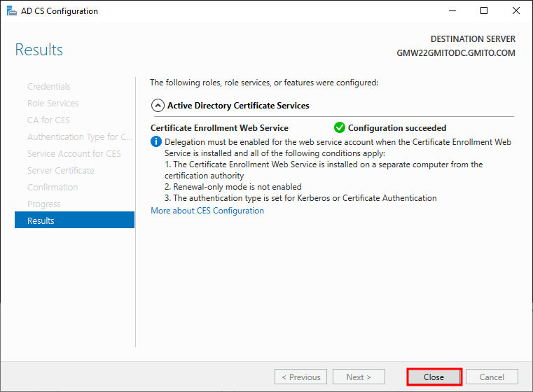
Task: Select Confirmation step in sidebar
Action: tap(53, 188)
